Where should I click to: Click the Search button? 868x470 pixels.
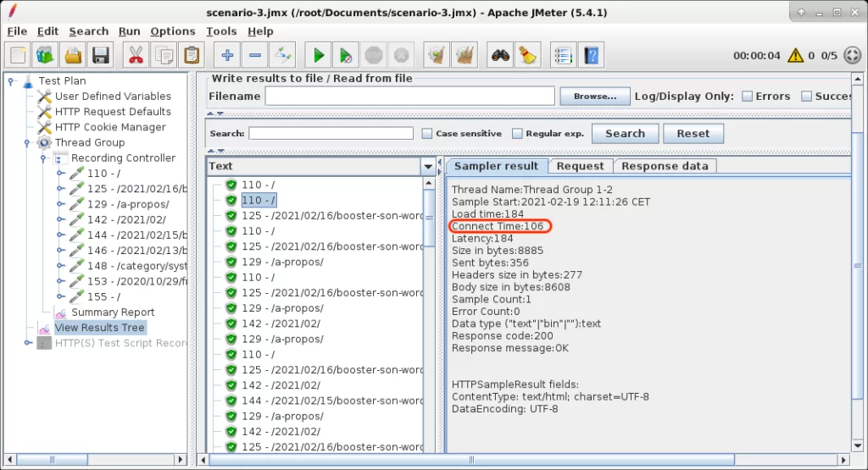625,133
